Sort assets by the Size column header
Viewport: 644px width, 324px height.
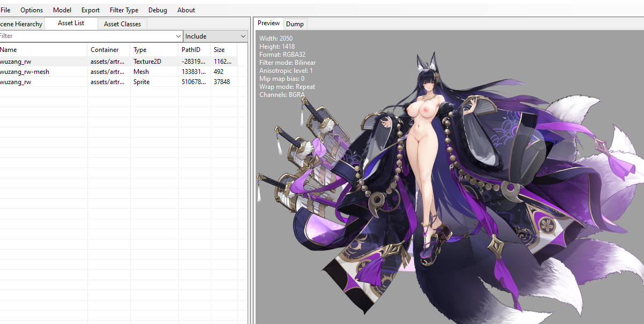(224, 50)
